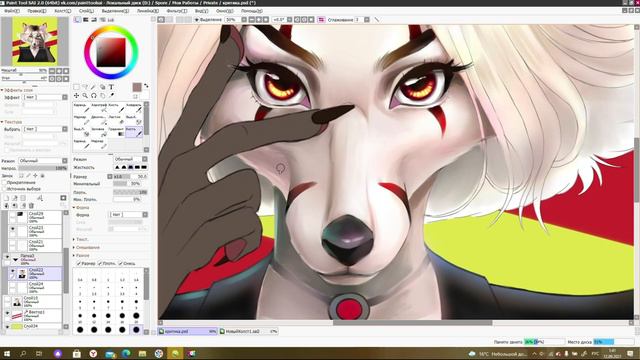Open the Файл menu
Image resolution: width=640 pixels, height=360 pixels.
[11, 11]
